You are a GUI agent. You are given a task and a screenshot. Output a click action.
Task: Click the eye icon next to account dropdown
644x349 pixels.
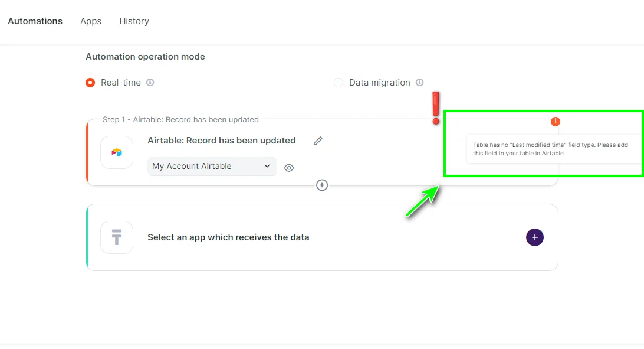289,168
